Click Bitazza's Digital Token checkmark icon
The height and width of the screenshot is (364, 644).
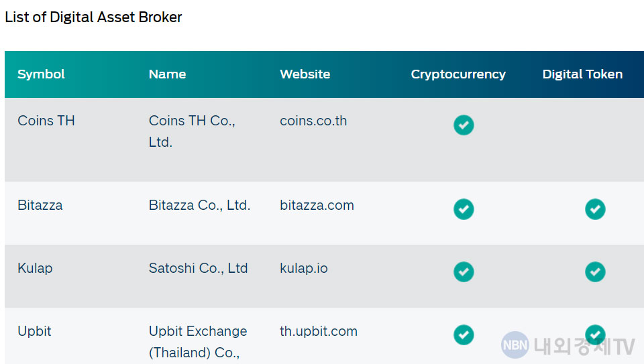(x=595, y=209)
